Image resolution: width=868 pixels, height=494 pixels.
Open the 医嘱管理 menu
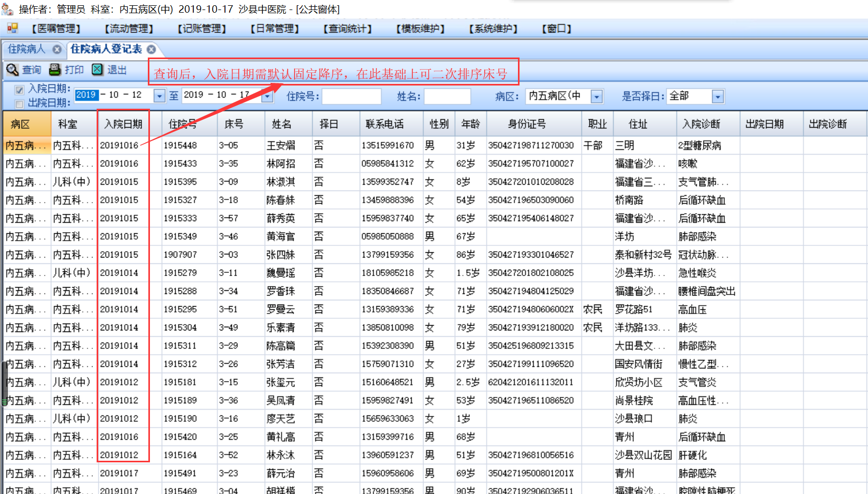click(x=56, y=28)
